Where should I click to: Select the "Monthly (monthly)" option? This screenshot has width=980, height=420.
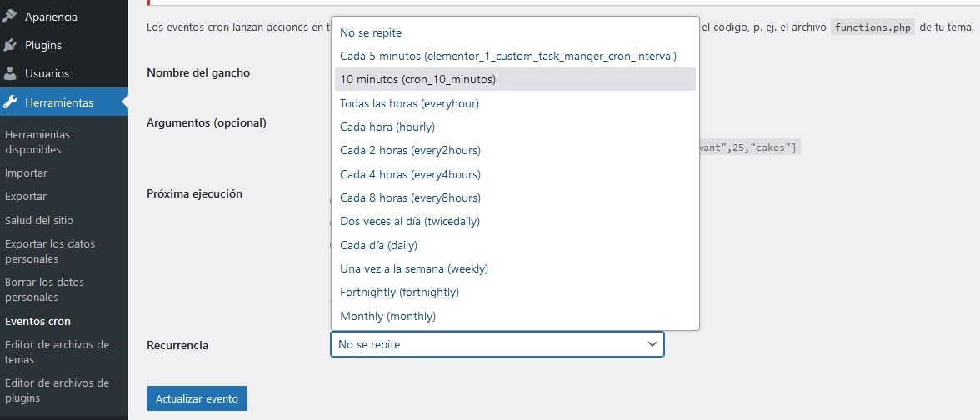(x=387, y=316)
